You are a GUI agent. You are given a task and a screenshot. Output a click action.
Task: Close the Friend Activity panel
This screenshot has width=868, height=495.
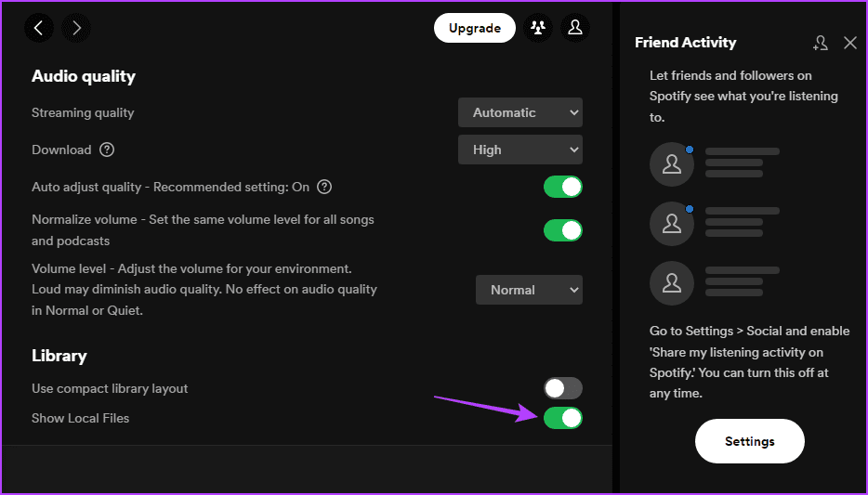coord(850,43)
